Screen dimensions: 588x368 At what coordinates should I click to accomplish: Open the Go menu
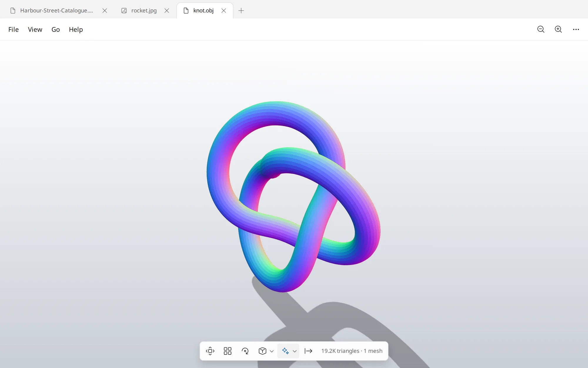pos(56,29)
